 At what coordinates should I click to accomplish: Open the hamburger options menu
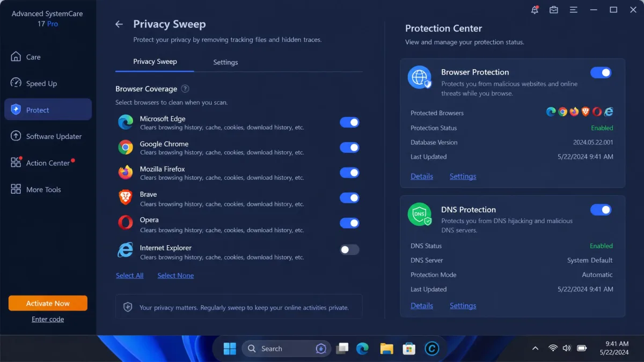pyautogui.click(x=574, y=10)
